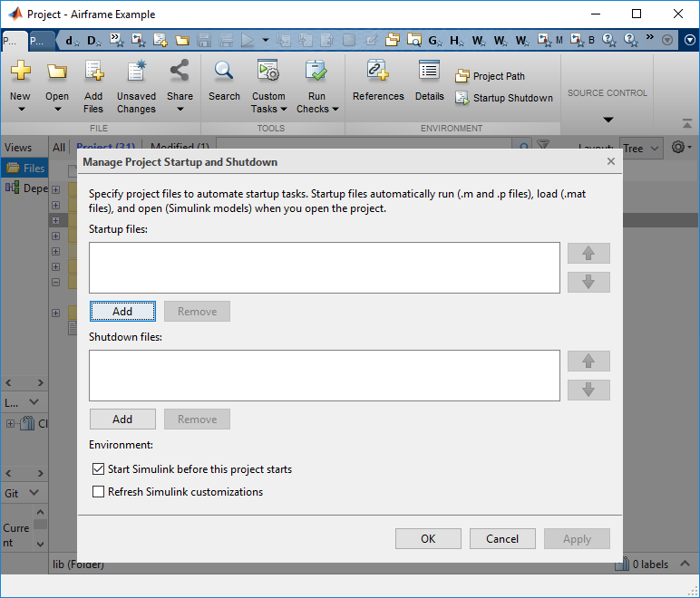700x598 pixels.
Task: Click the Add Files icon
Action: point(93,72)
